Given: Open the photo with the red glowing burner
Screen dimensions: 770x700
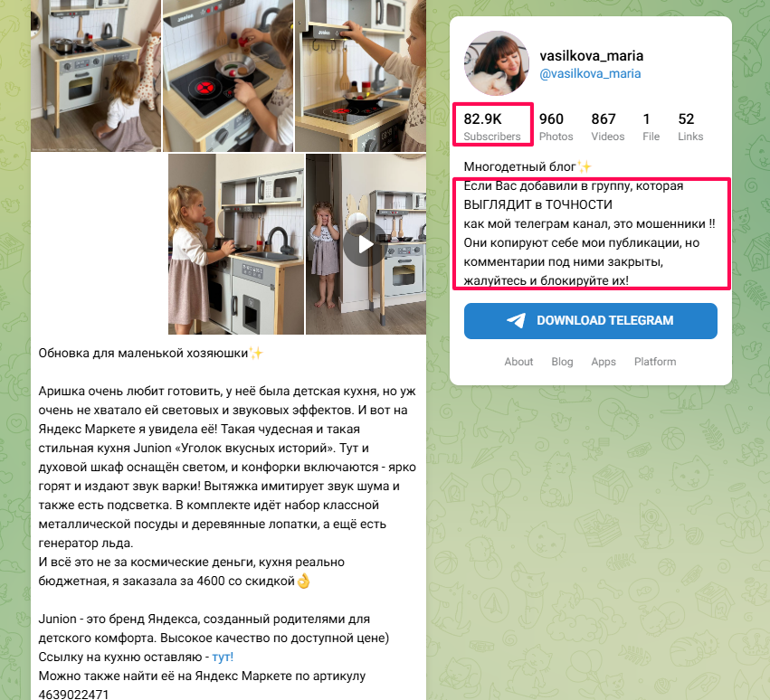Looking at the screenshot, I should [228, 76].
